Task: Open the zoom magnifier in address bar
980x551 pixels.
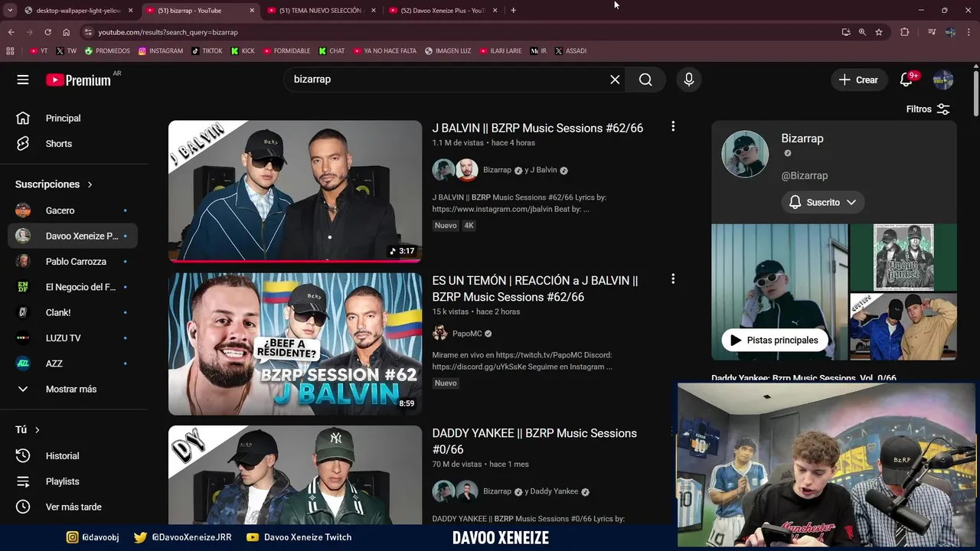Action: [862, 32]
